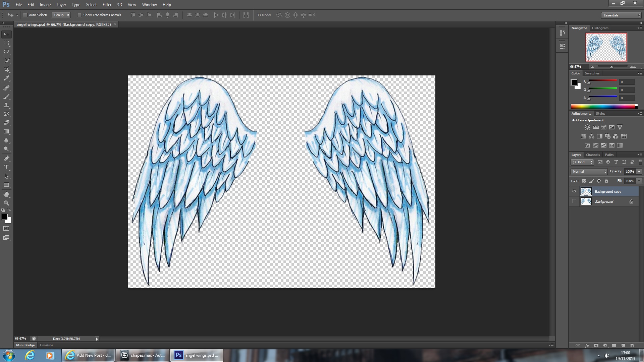Viewport: 644px width, 362px height.
Task: Switch to the Channels tab
Action: pos(592,154)
